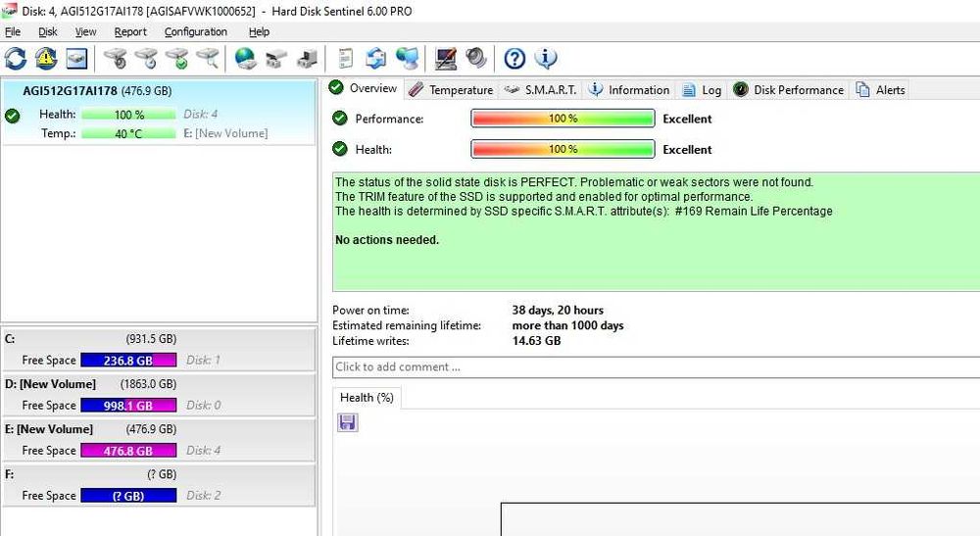Click the disk icon with clock badge

[146, 59]
